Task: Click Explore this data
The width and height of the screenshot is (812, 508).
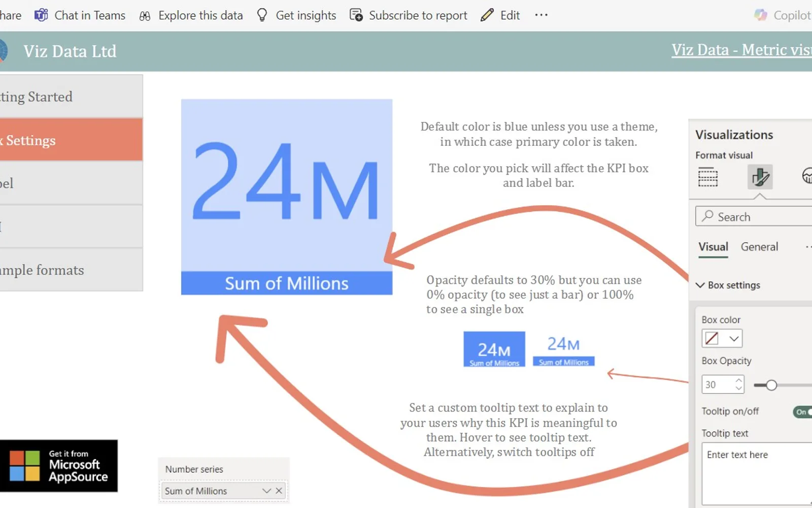Action: pyautogui.click(x=191, y=15)
